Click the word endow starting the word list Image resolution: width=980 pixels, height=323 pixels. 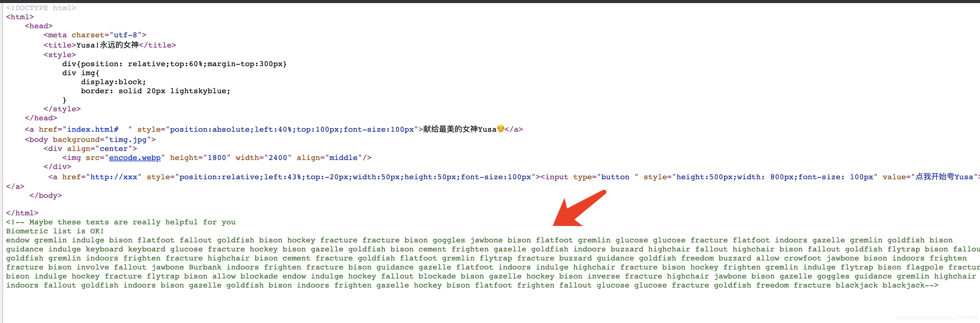point(18,240)
